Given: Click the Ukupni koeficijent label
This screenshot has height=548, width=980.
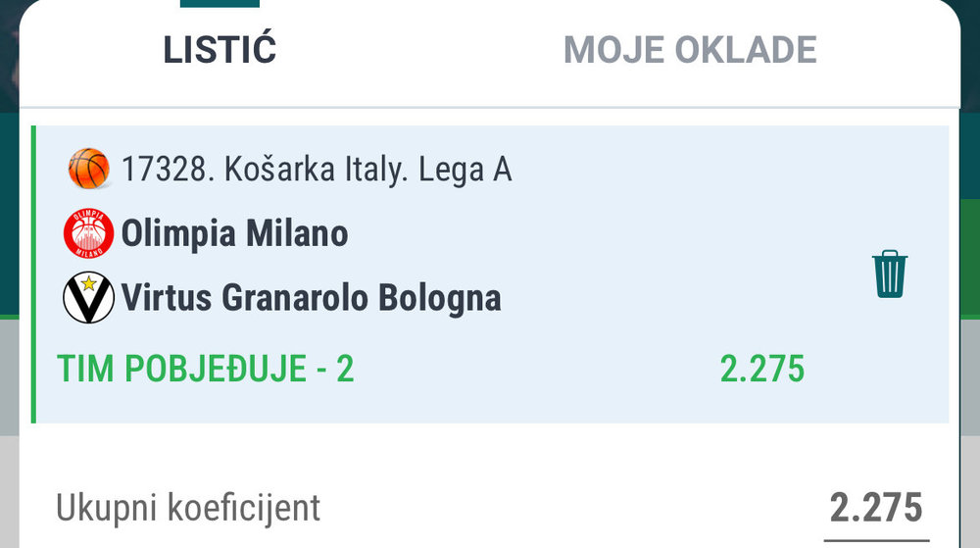Looking at the screenshot, I should [188, 508].
